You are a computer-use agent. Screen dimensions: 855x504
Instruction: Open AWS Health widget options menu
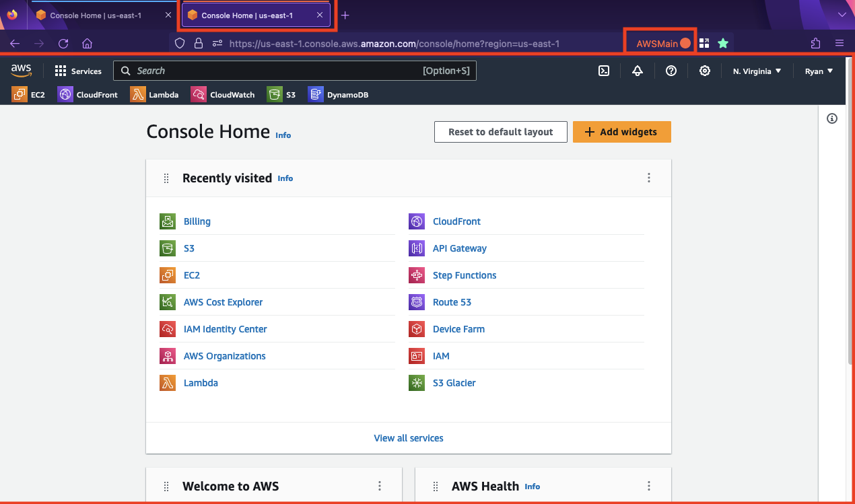tap(649, 486)
